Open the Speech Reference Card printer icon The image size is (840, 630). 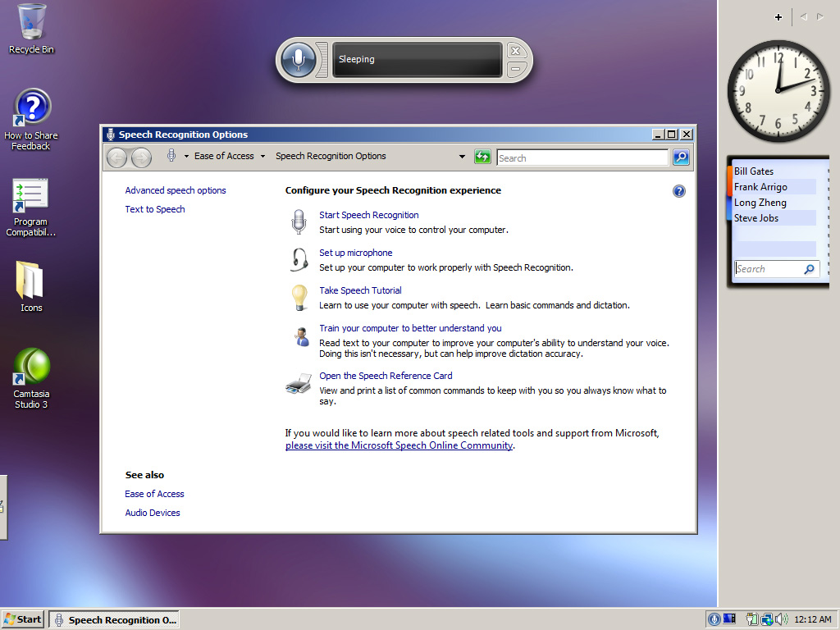pyautogui.click(x=299, y=382)
